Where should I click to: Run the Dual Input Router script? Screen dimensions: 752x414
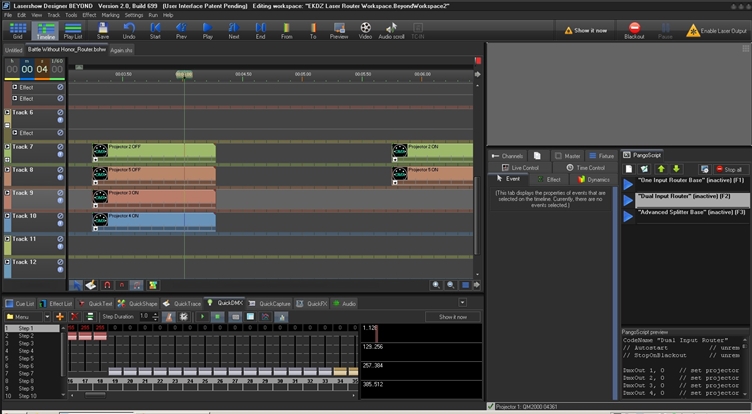tap(628, 198)
